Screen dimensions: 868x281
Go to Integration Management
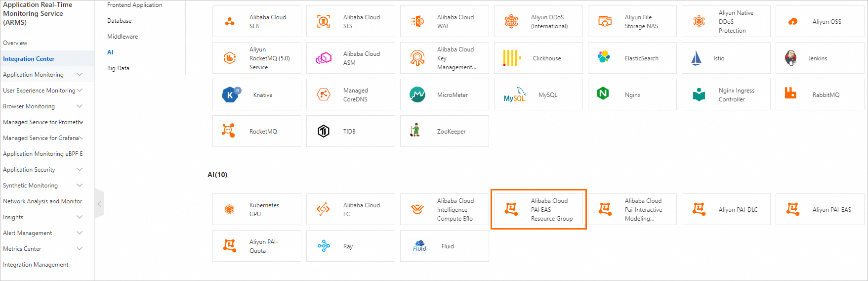tap(36, 265)
